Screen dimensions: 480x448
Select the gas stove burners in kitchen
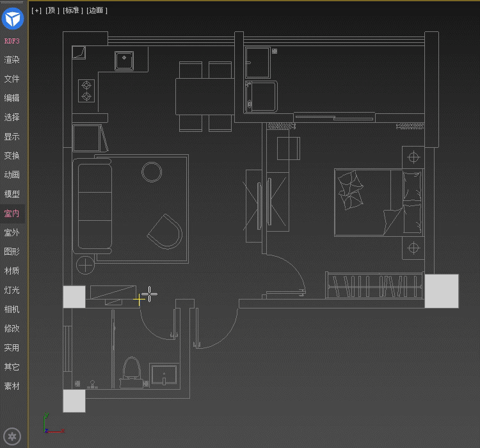86,91
